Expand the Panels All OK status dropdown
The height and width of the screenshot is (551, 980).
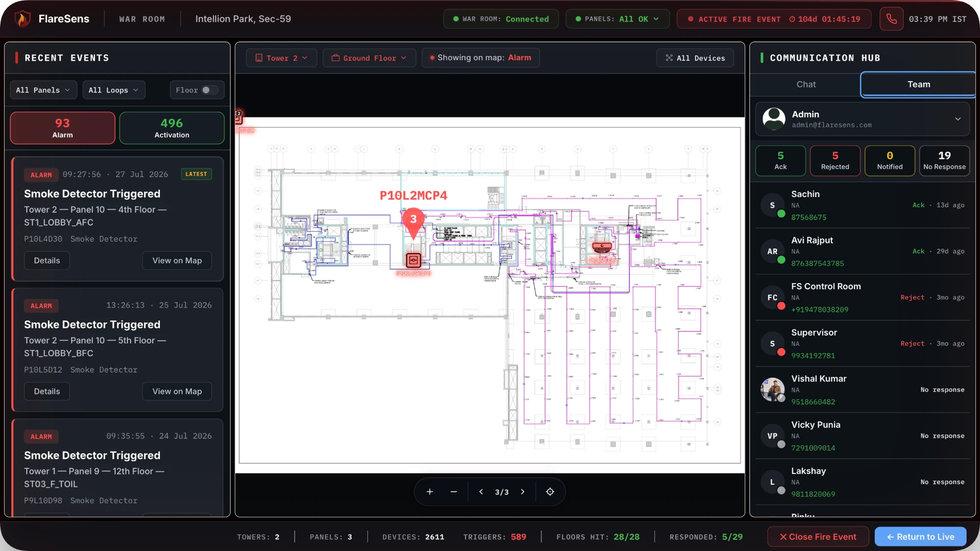coord(618,19)
